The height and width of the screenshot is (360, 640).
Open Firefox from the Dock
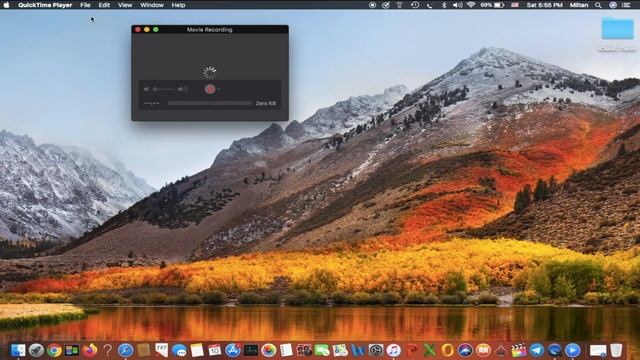click(x=90, y=350)
